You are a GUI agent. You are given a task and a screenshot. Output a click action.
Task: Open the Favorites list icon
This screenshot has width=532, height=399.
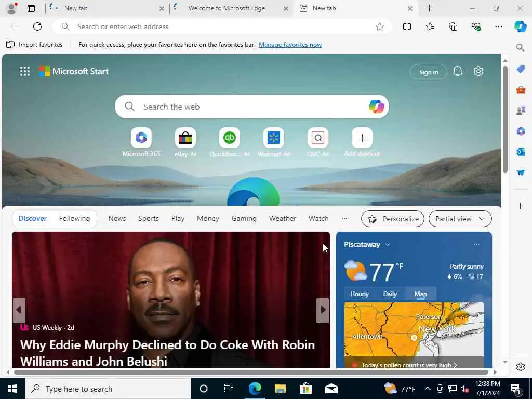430,26
